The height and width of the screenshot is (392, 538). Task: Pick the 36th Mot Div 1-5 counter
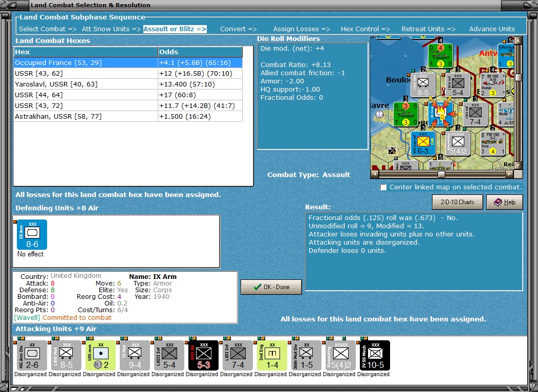(307, 355)
